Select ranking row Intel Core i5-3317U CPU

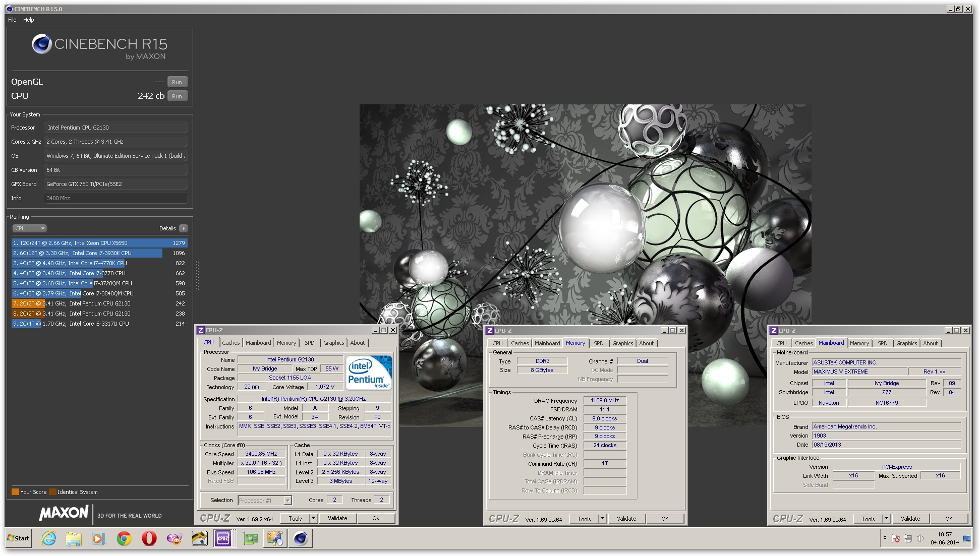click(99, 324)
